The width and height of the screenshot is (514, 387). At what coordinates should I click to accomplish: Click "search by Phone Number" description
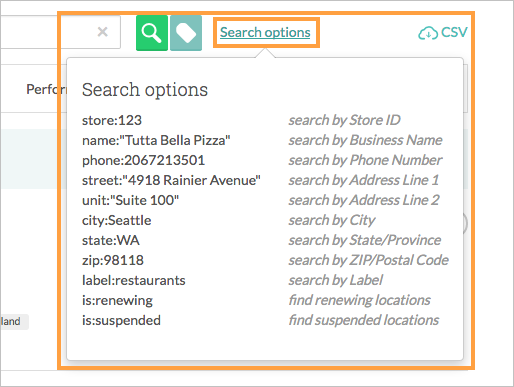tap(365, 160)
